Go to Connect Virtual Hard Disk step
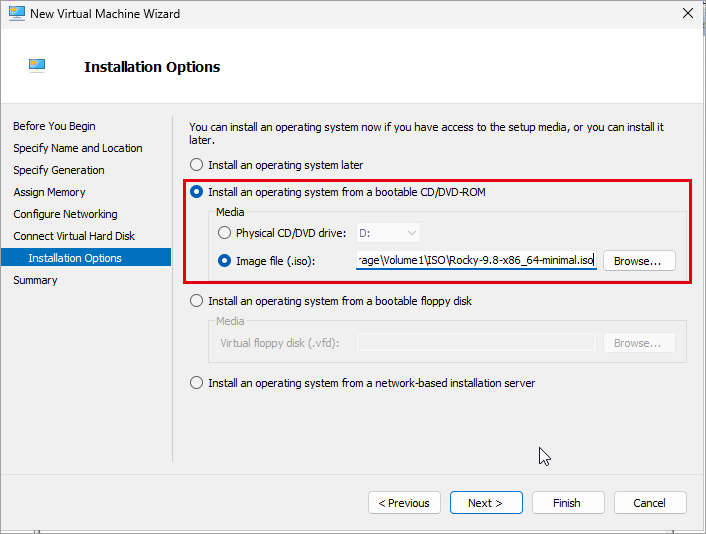The image size is (706, 534). pyautogui.click(x=74, y=236)
